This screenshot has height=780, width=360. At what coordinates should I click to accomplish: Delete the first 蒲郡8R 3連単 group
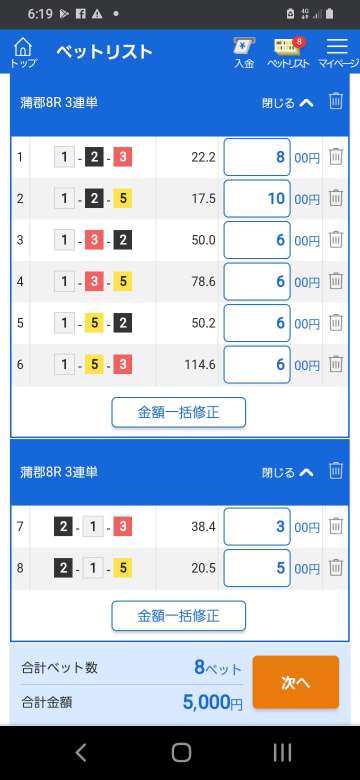336,101
